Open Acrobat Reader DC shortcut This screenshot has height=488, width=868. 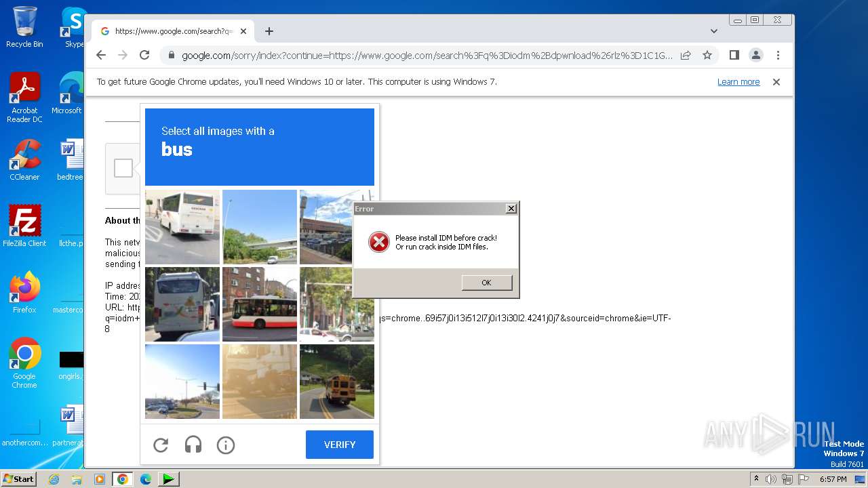(x=24, y=98)
